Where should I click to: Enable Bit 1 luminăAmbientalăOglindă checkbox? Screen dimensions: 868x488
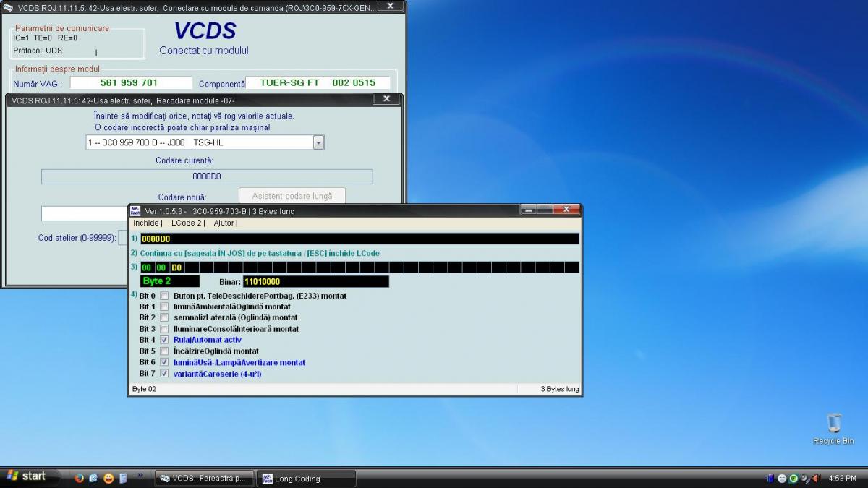click(x=164, y=307)
